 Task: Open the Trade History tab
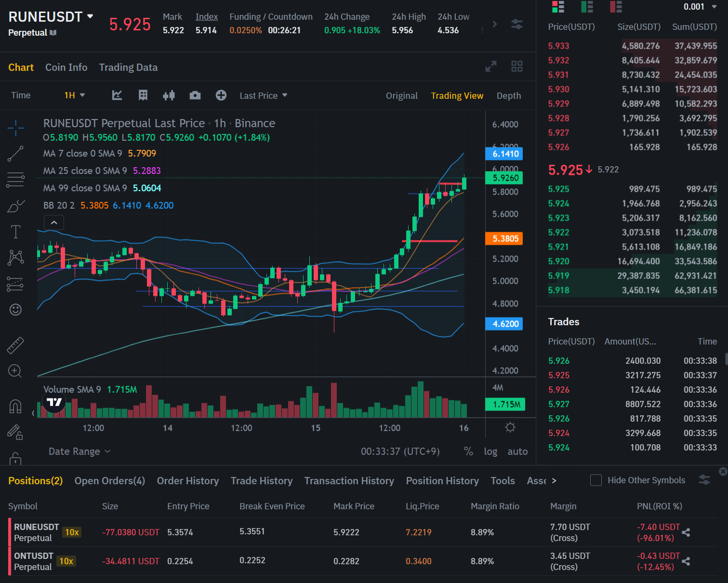[x=262, y=481]
